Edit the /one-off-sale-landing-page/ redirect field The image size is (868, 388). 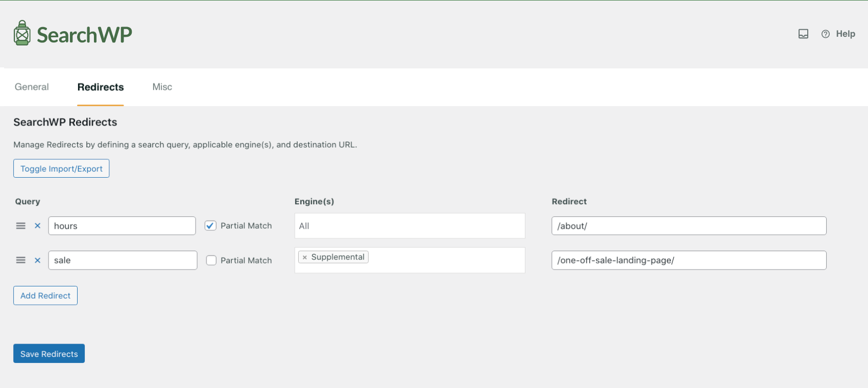click(x=689, y=260)
